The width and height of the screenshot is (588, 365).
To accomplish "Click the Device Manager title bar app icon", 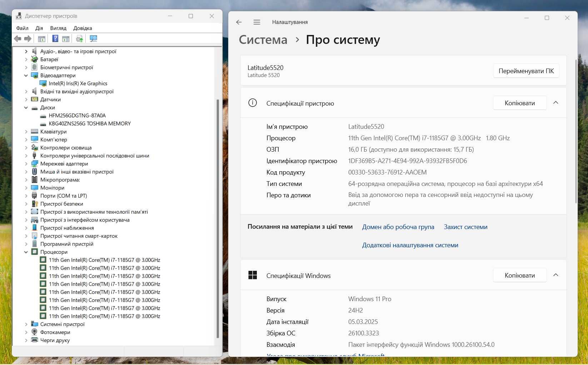I will (19, 16).
